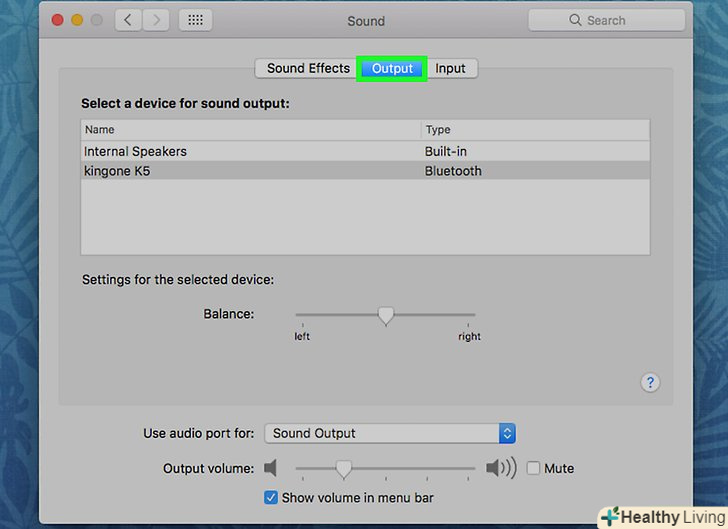This screenshot has width=728, height=529.
Task: Switch to the Sound Effects tab
Action: click(x=306, y=68)
